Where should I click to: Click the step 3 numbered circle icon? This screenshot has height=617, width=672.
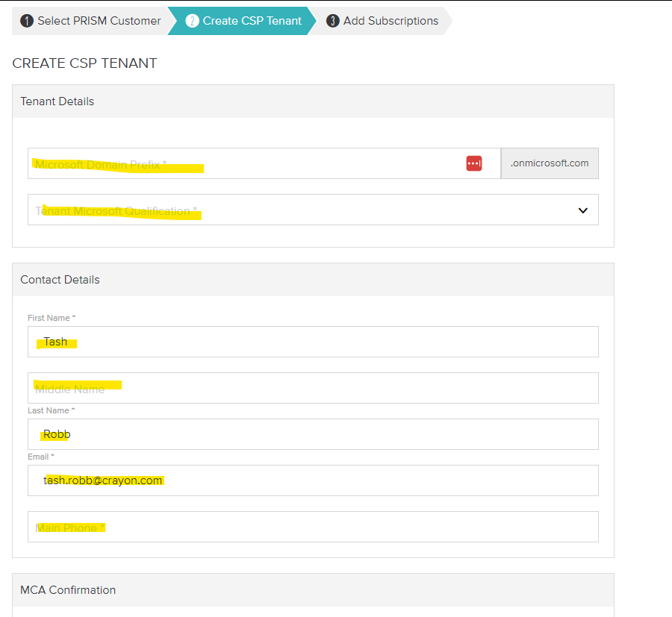coord(332,21)
